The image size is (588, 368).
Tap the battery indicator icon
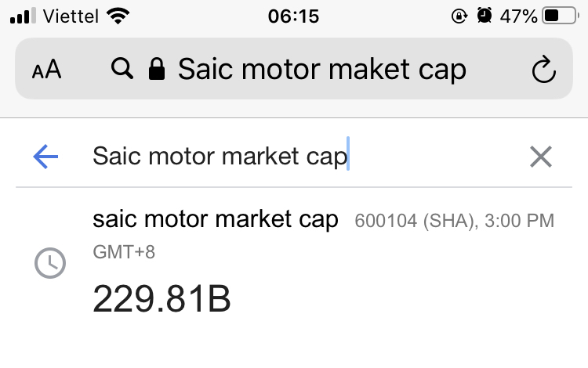(561, 16)
